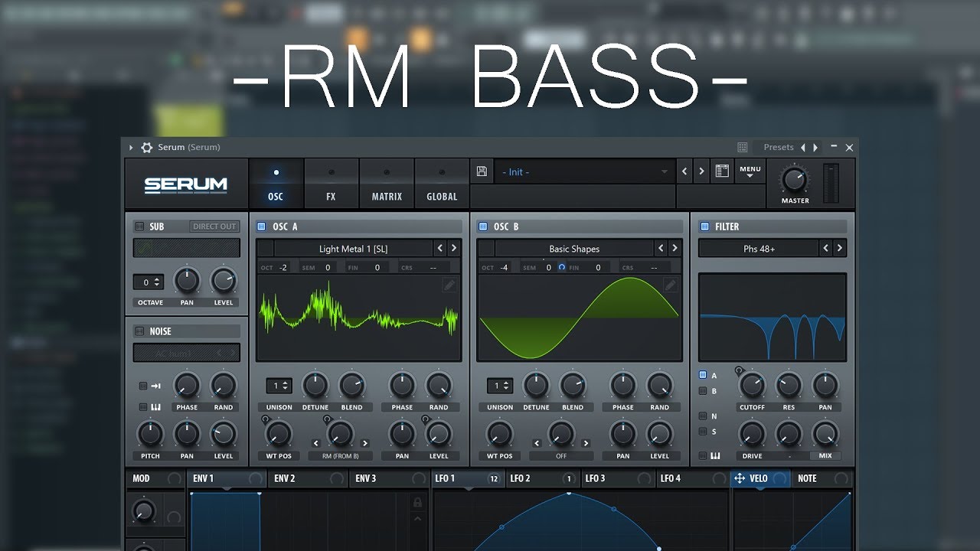Viewport: 980px width, 551px height.
Task: Click the pencil edit icon in OSC B
Action: click(670, 285)
